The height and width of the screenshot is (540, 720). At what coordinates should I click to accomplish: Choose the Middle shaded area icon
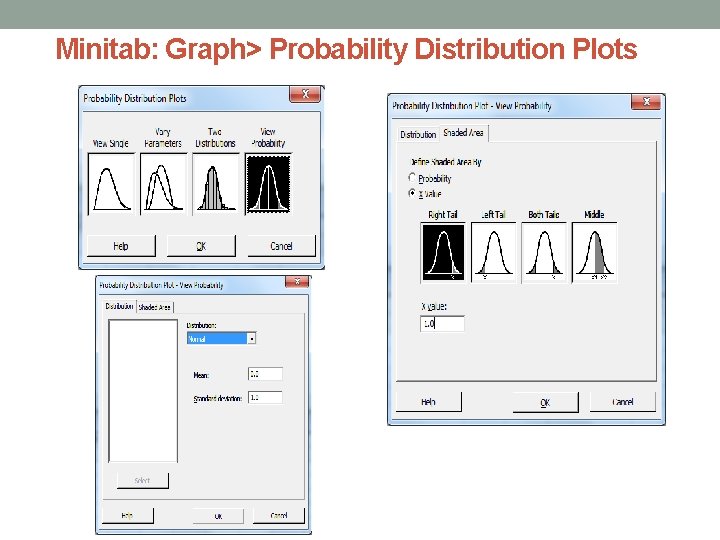coord(595,253)
